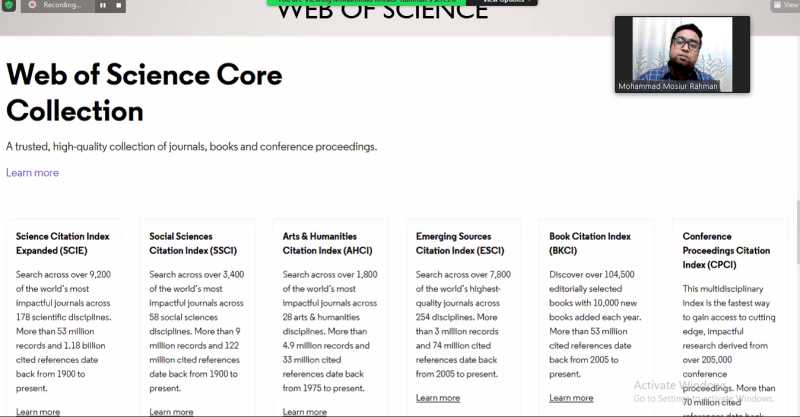This screenshot has width=800, height=417.
Task: Open Learn more for Book Citation Index
Action: (571, 397)
